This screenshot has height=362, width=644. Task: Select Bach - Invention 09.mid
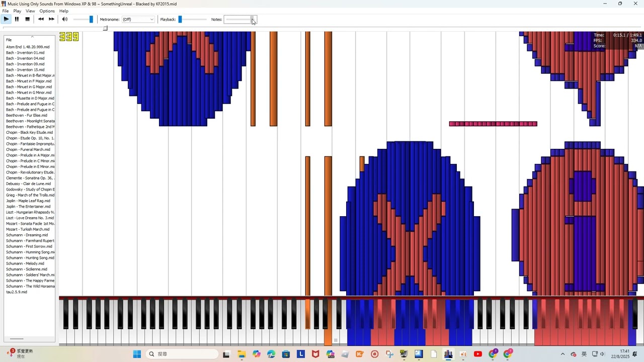tap(25, 64)
